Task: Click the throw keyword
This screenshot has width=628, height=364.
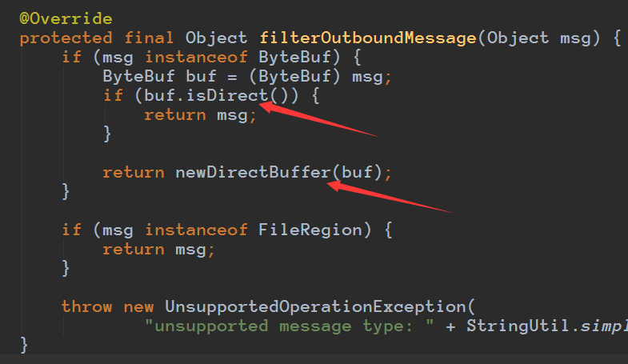Action: (x=86, y=306)
